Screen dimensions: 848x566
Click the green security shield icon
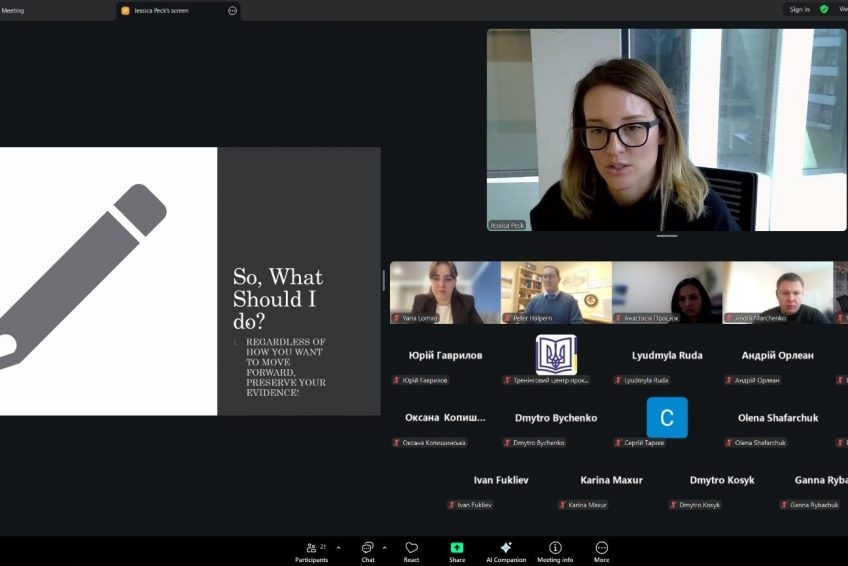pos(824,9)
